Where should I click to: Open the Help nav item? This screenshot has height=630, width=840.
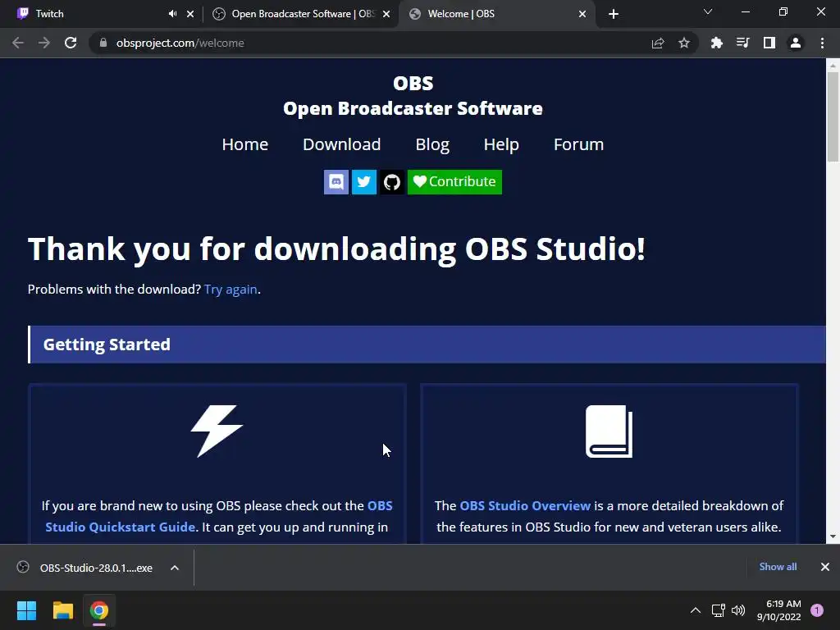(x=501, y=144)
